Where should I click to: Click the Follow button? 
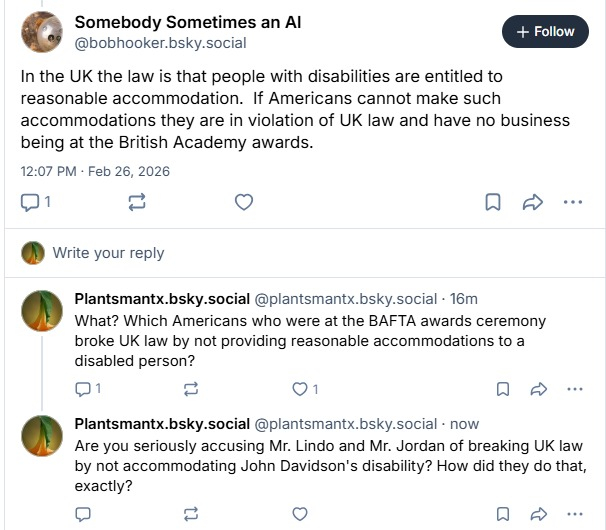click(545, 31)
